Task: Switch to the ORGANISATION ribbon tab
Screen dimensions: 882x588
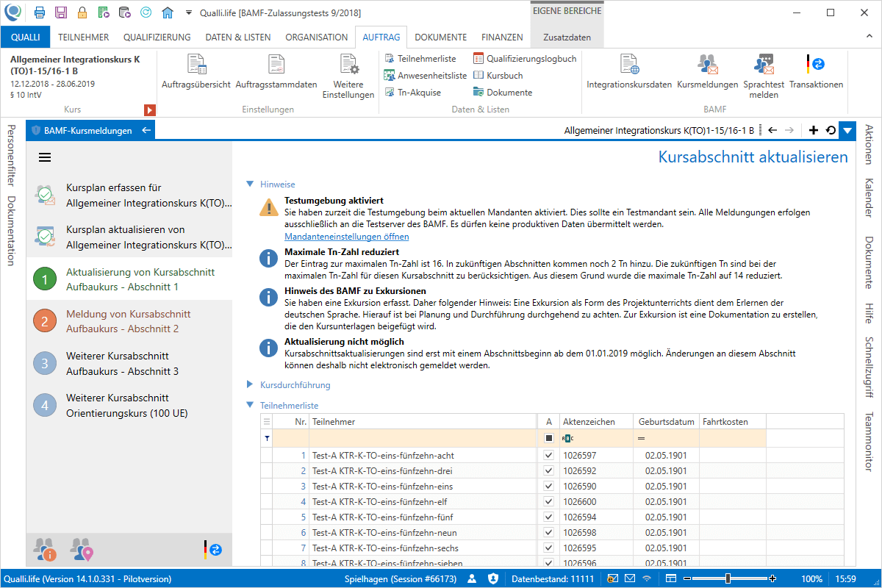Action: 316,37
